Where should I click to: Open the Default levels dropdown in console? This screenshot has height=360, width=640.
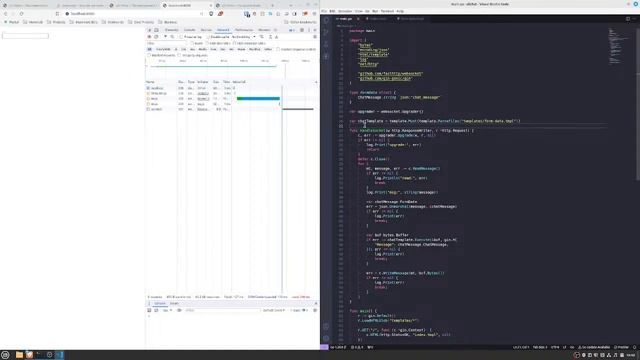(x=274, y=310)
